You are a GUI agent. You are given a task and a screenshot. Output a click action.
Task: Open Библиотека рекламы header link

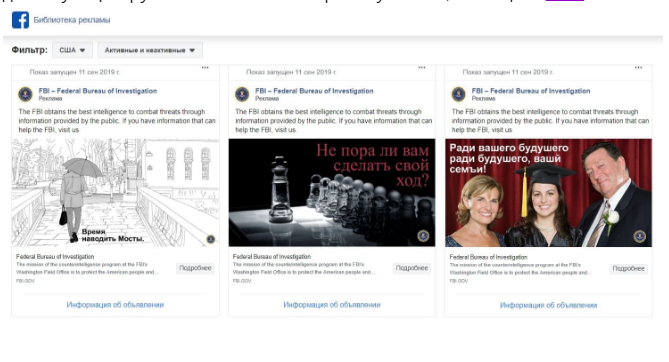tap(72, 20)
